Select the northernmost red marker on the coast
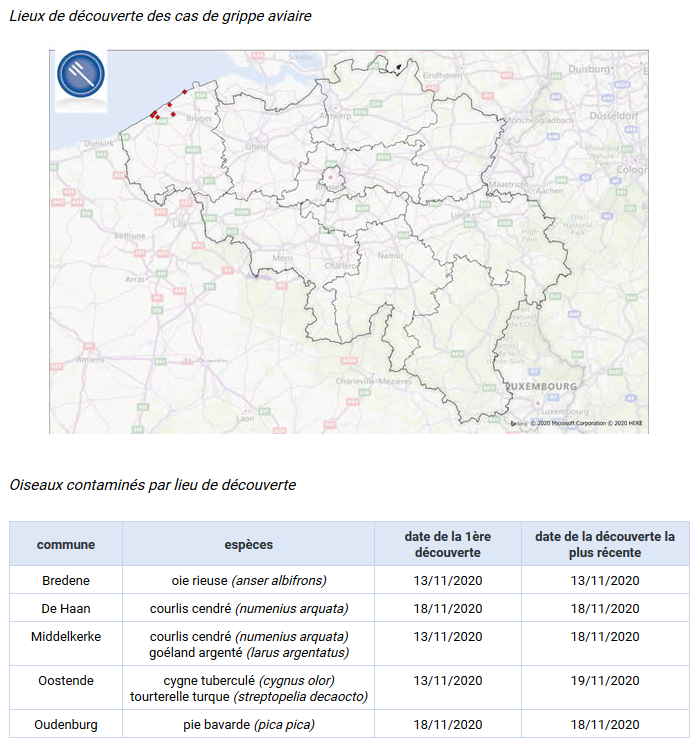Viewport: 697px width, 752px height. click(184, 92)
